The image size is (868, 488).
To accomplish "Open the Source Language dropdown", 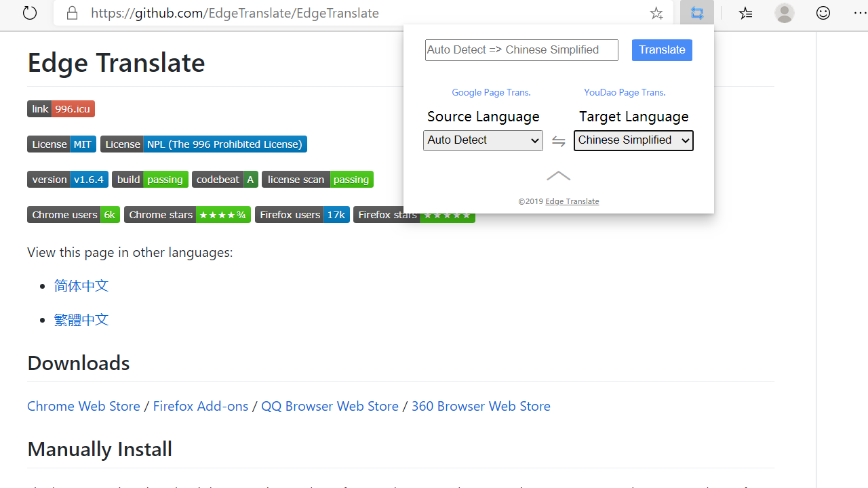I will (483, 140).
